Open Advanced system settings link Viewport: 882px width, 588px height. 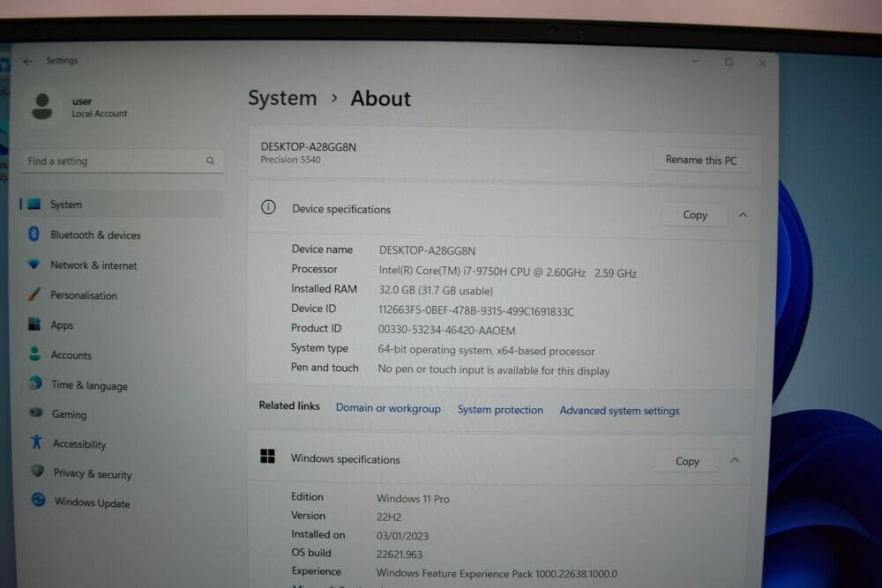tap(619, 411)
